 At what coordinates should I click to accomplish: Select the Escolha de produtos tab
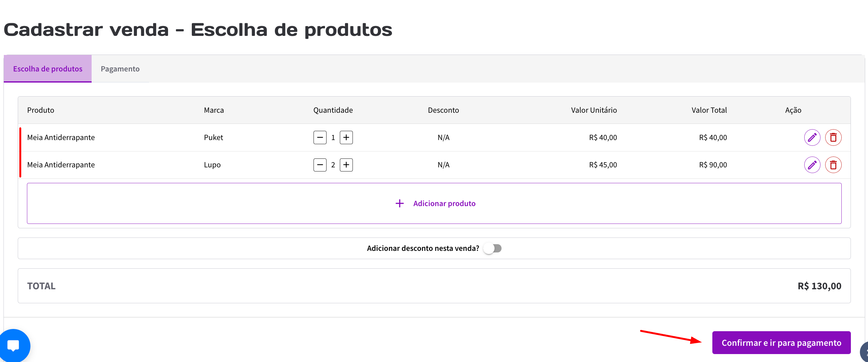point(48,69)
